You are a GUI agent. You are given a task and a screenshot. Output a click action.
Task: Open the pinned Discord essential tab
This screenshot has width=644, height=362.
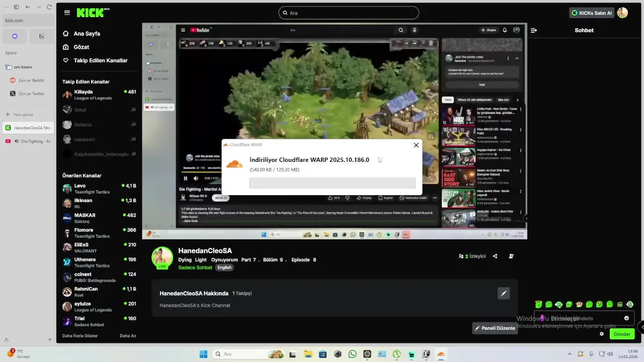[x=15, y=36]
